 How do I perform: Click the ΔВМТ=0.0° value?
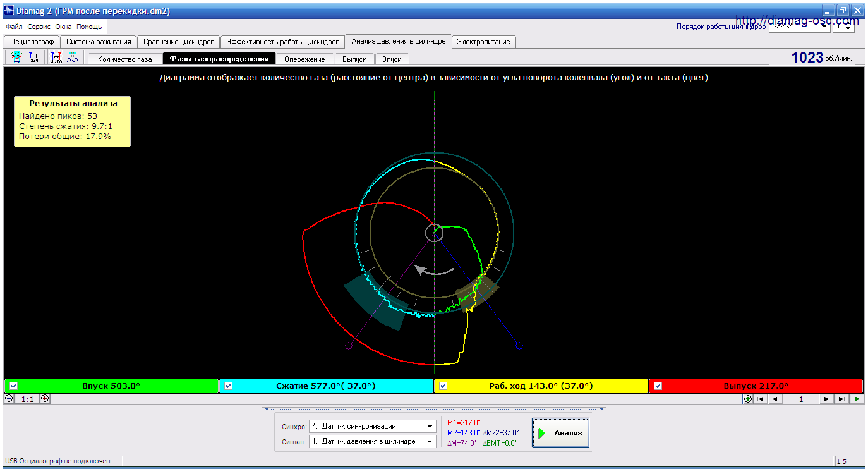pos(500,443)
